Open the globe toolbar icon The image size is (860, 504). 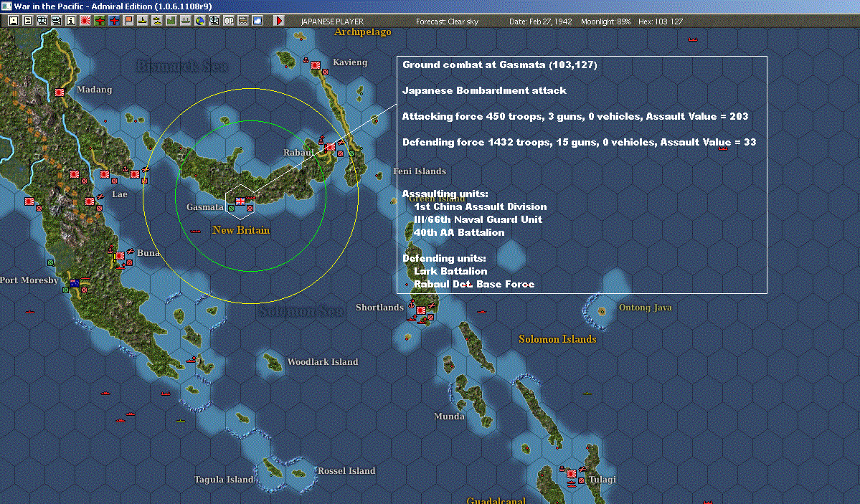pyautogui.click(x=199, y=21)
